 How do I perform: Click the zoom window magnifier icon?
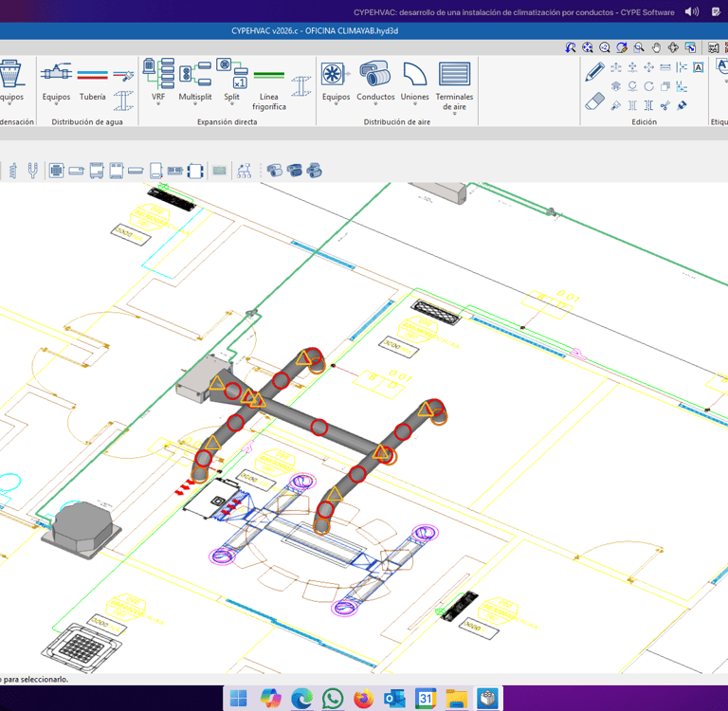coord(639,47)
